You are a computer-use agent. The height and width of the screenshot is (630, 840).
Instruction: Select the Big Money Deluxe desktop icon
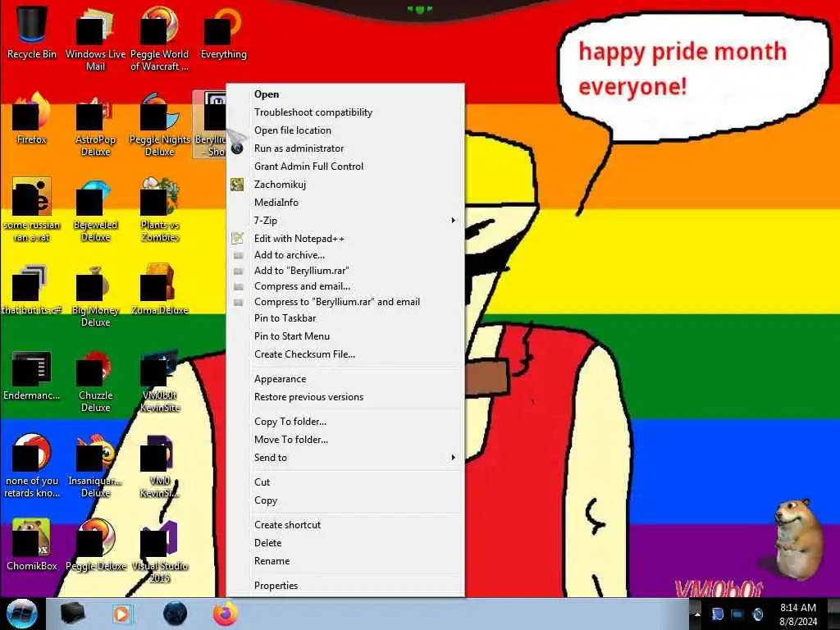[95, 295]
